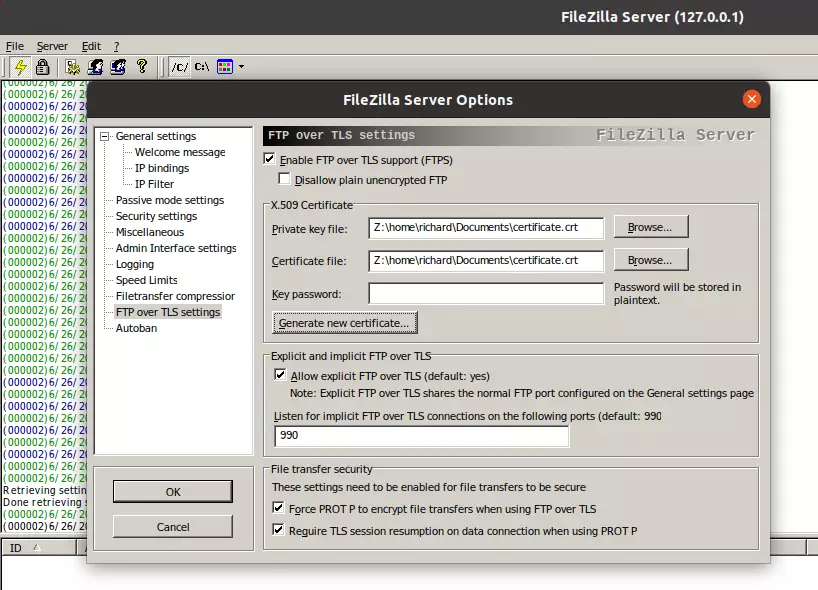Open IP Filter settings page
Image resolution: width=818 pixels, height=590 pixels.
click(154, 184)
